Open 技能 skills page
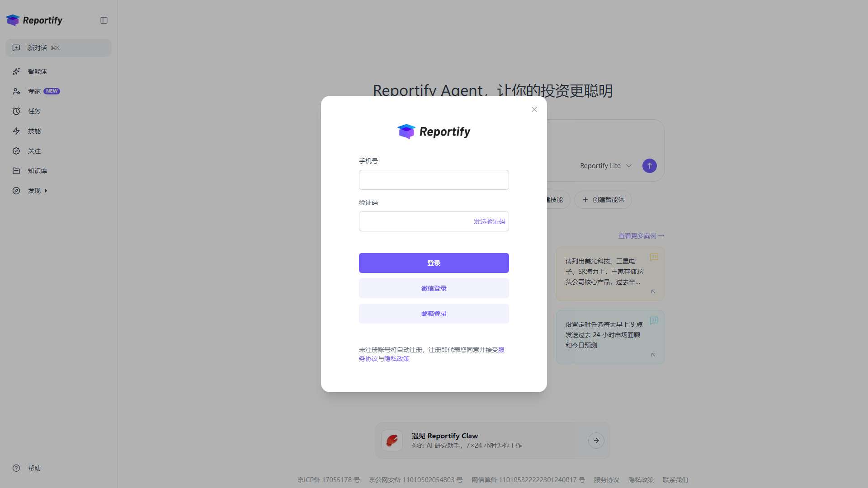868x488 pixels. coord(34,131)
